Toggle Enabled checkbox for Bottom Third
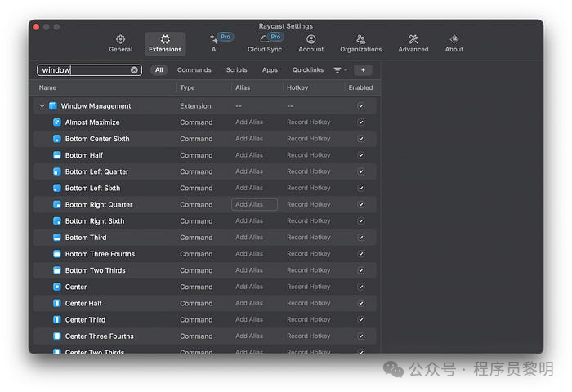 pos(361,238)
